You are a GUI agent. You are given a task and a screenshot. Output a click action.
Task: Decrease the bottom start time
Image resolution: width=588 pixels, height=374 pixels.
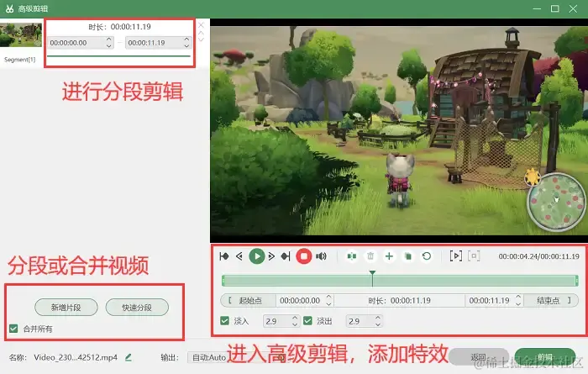tap(329, 304)
